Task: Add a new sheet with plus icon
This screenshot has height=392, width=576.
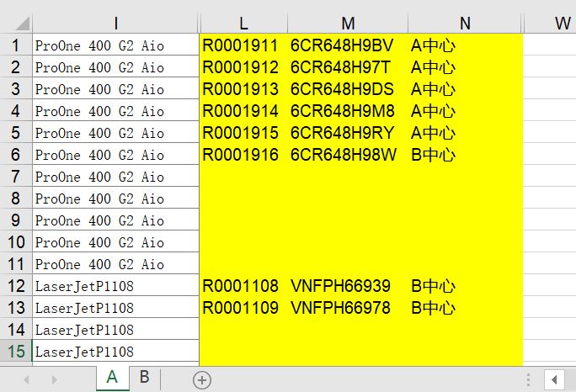Action: [202, 380]
